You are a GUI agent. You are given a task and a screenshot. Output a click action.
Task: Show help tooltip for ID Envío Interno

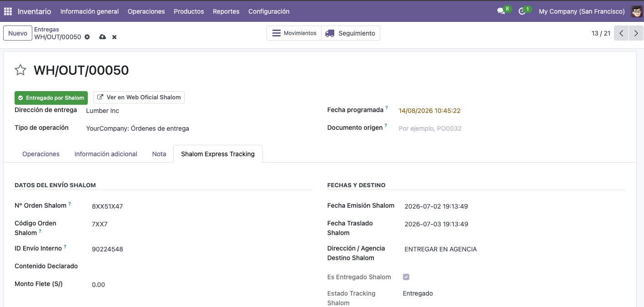click(65, 247)
